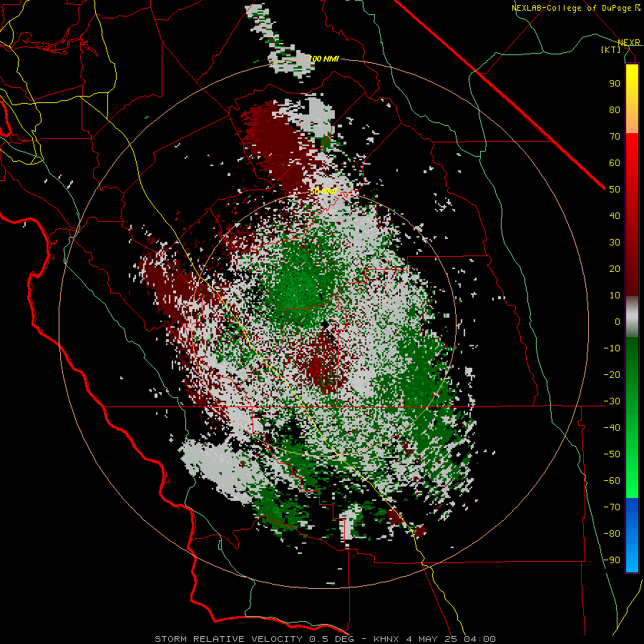The height and width of the screenshot is (644, 644).
Task: Click the 40 value on velocity scale
Action: pos(615,215)
